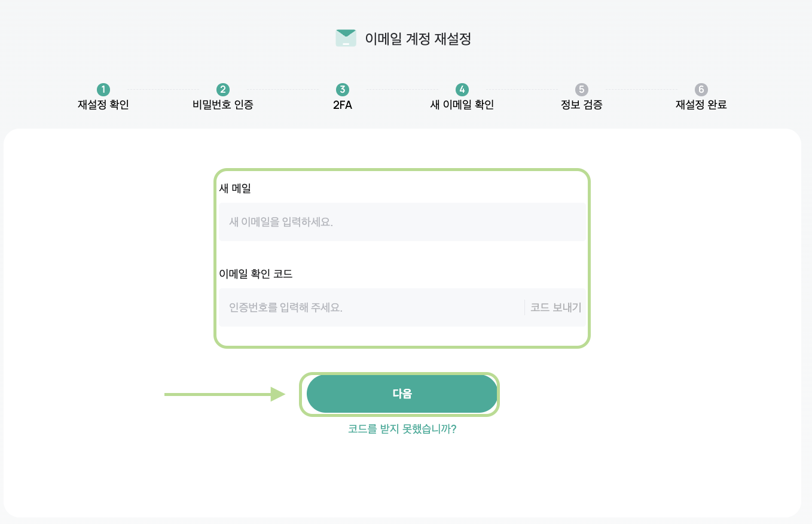Click the step 3 number circle
Image resolution: width=812 pixels, height=524 pixels.
coord(342,90)
